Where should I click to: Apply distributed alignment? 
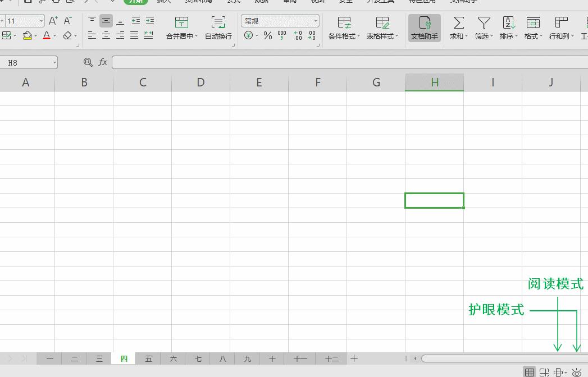tap(148, 35)
